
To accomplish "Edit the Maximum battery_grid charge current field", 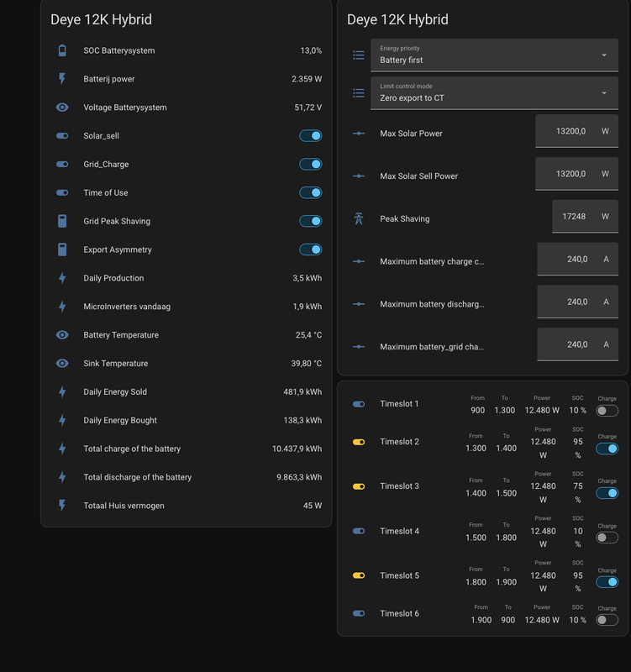I will tap(577, 344).
